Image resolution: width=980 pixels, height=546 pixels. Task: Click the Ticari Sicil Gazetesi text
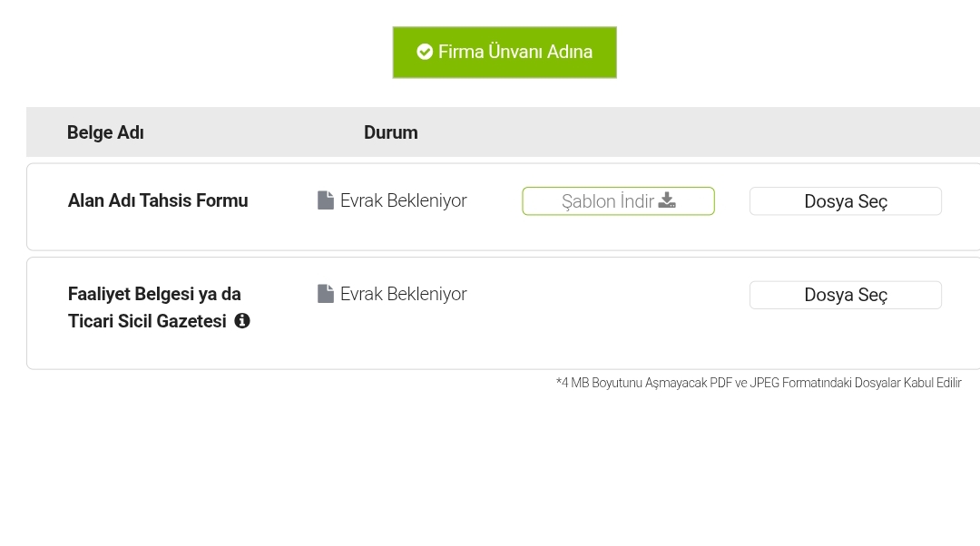pos(147,321)
